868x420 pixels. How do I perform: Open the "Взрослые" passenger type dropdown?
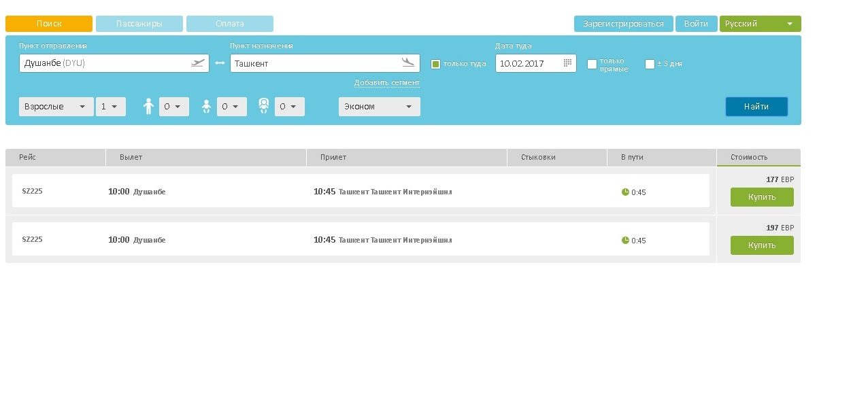[56, 107]
